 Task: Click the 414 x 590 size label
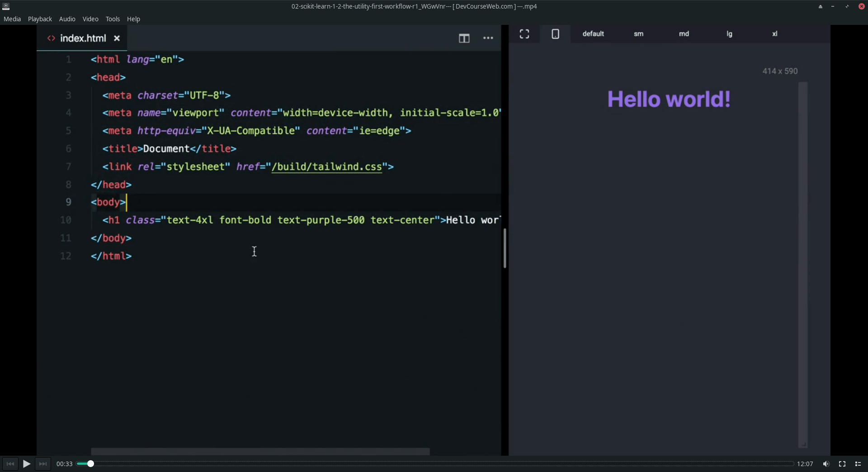pos(780,71)
